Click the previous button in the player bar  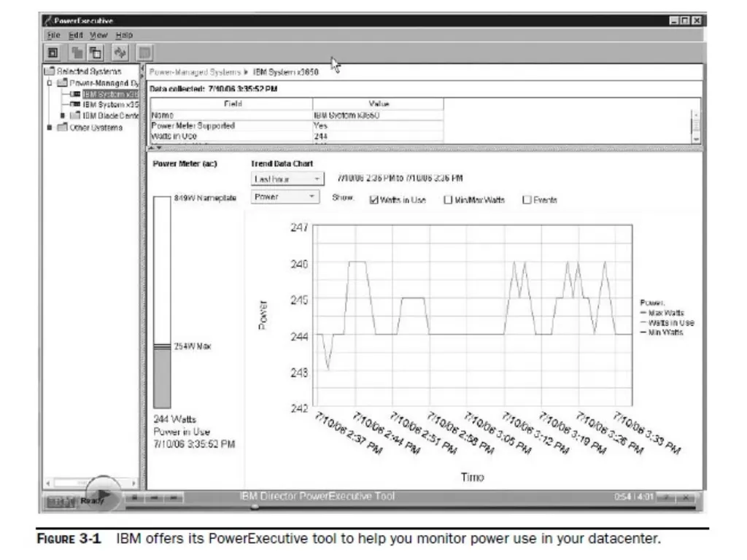click(x=154, y=498)
